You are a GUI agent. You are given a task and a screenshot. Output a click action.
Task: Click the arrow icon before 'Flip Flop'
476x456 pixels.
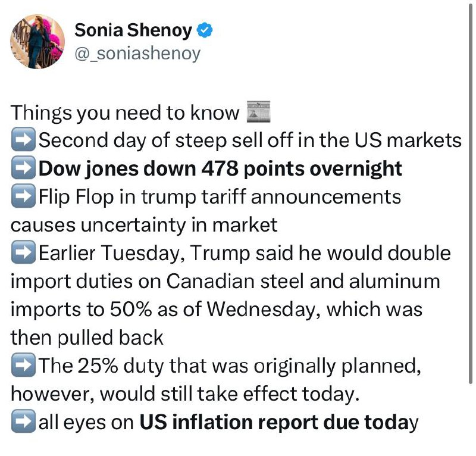[x=23, y=196]
